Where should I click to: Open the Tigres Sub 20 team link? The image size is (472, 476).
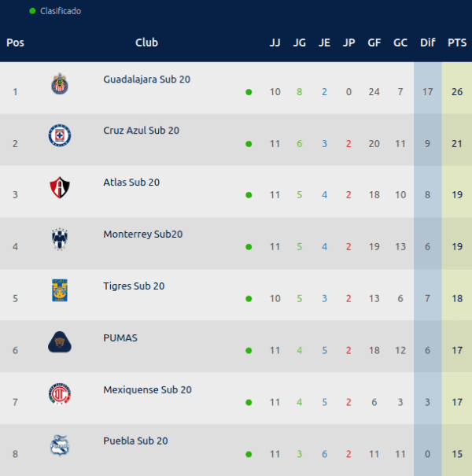coord(134,286)
